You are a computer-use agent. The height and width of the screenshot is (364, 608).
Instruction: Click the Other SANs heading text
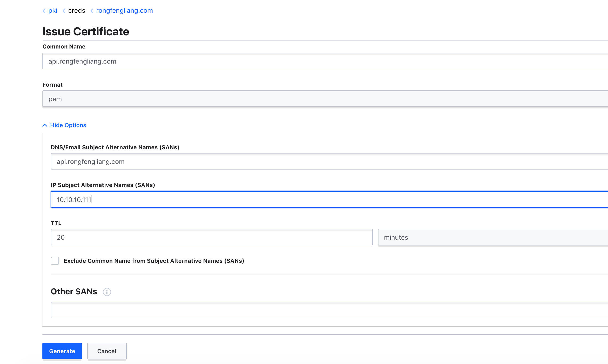(x=74, y=291)
